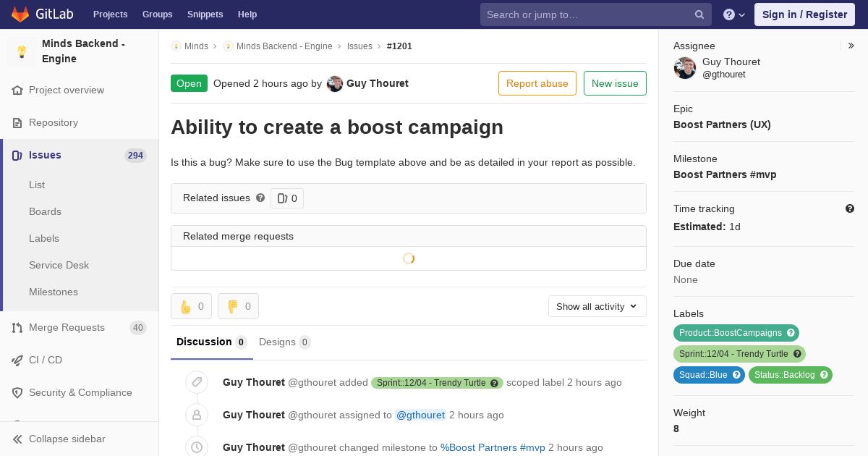
Task: Open the Groups menu in navbar
Action: pyautogui.click(x=157, y=14)
